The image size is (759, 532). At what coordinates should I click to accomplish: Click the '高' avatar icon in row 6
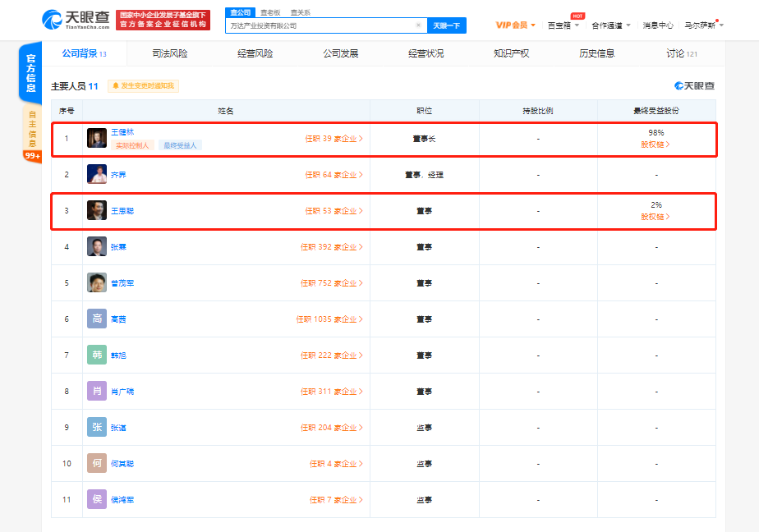[97, 319]
